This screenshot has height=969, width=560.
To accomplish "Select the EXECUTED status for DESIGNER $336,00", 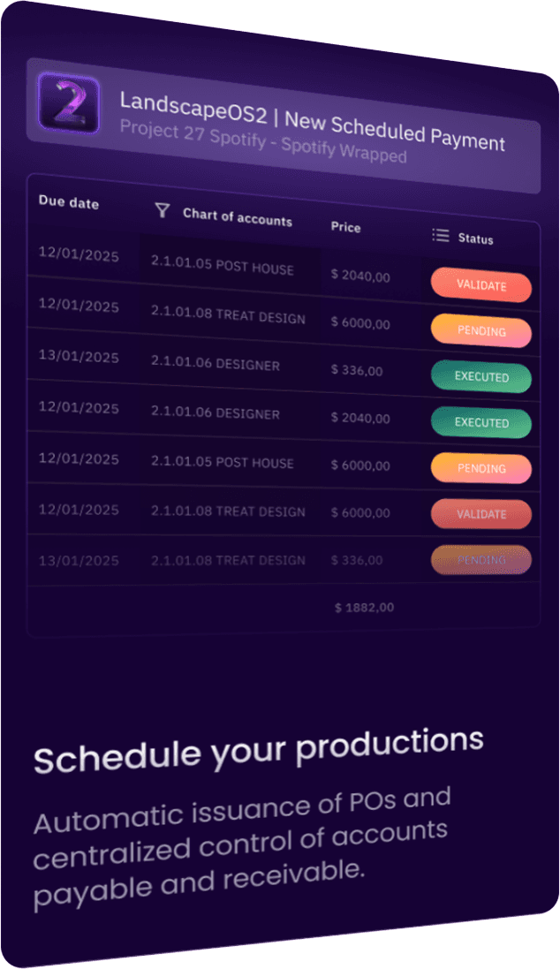I will coord(481,376).
